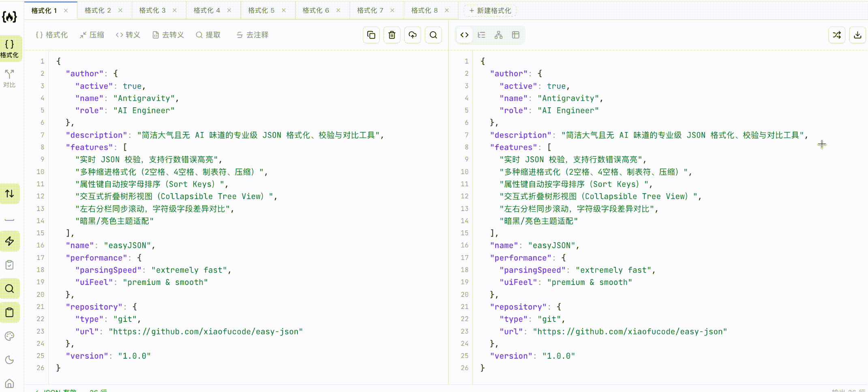Switch output to hierarchy graph view
The height and width of the screenshot is (392, 868).
pyautogui.click(x=498, y=35)
